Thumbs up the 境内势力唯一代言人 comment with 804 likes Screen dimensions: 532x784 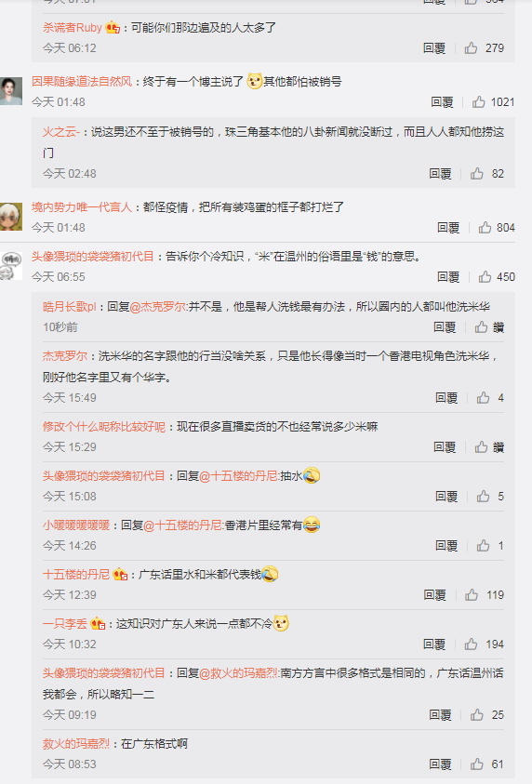point(485,228)
